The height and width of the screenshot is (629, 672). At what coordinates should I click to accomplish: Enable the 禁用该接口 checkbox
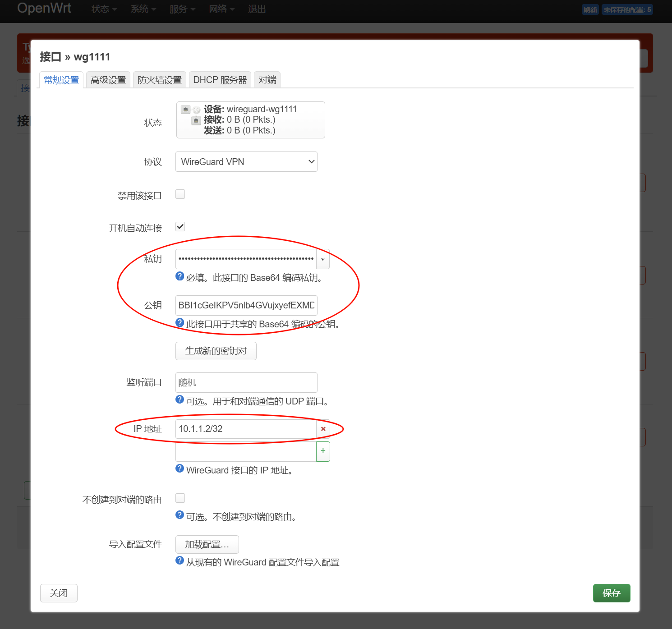click(x=180, y=194)
